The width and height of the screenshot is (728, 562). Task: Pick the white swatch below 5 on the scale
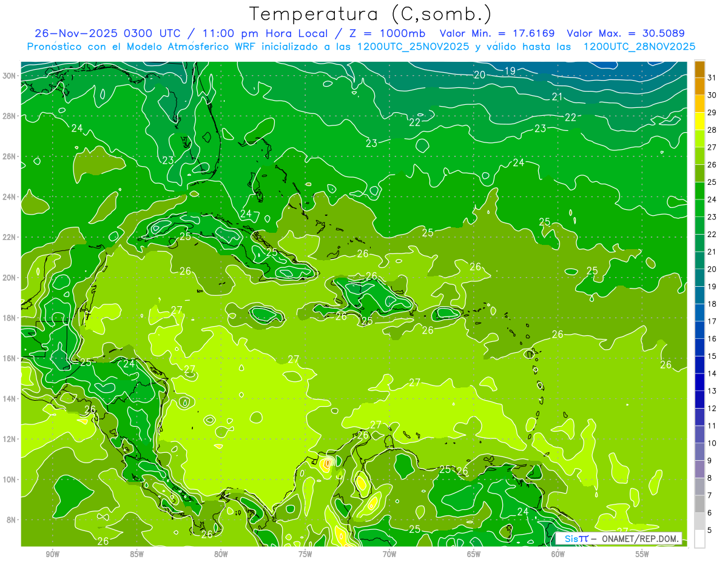pos(699,539)
